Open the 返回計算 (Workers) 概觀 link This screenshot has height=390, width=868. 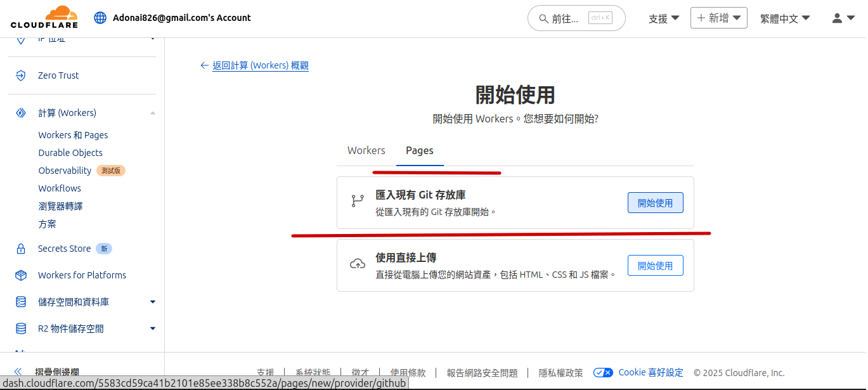click(x=261, y=65)
